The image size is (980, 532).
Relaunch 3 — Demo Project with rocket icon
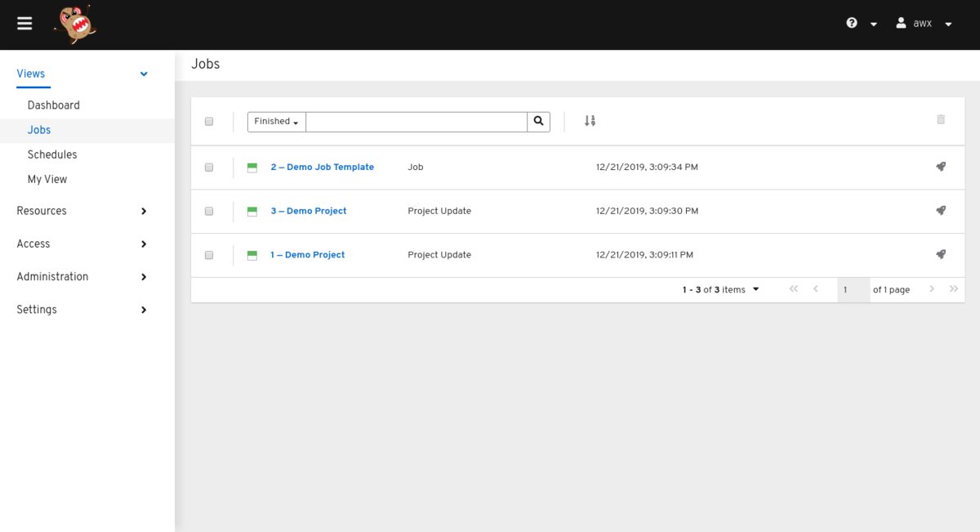[x=941, y=211]
